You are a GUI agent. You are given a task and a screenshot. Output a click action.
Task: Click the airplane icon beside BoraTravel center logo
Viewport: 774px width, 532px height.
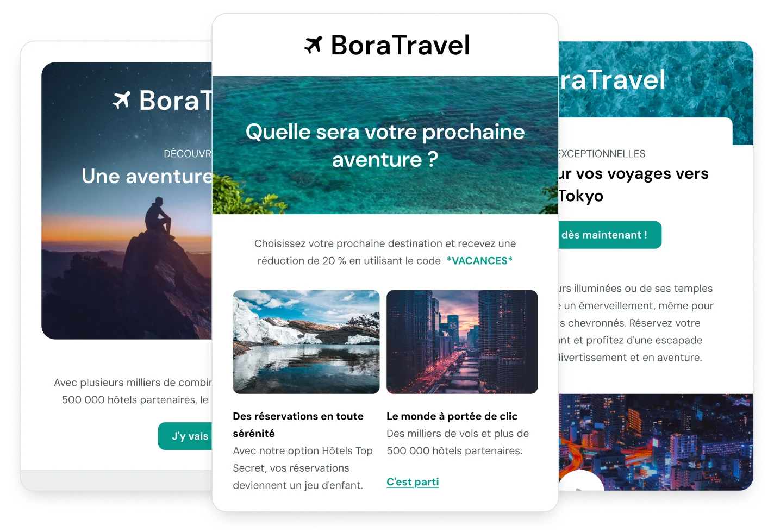coord(314,45)
